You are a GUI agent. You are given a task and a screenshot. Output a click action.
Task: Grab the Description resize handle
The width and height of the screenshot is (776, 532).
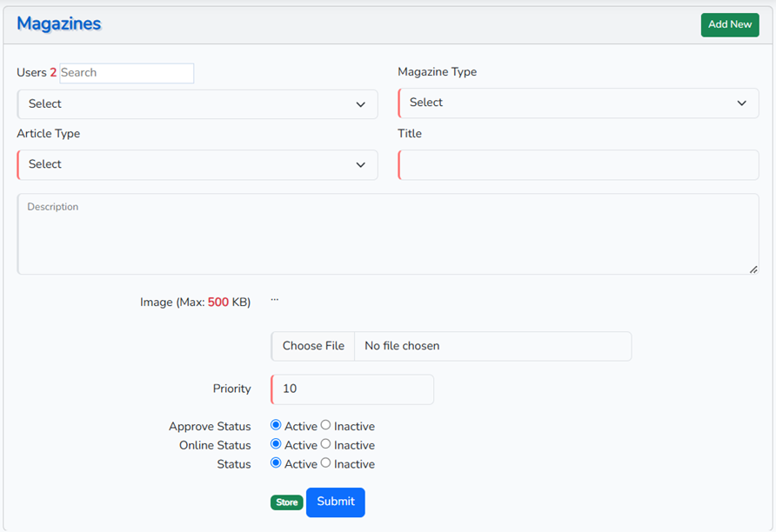(x=753, y=269)
